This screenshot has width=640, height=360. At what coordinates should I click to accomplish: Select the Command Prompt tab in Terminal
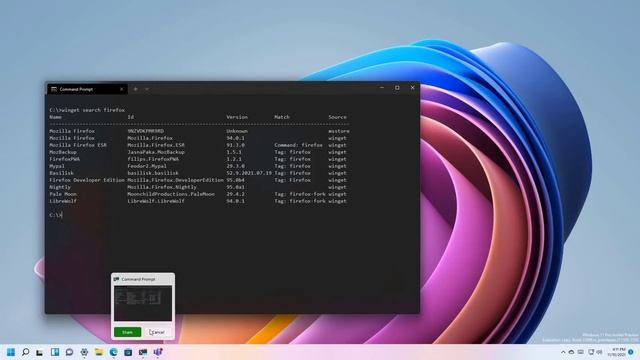[x=87, y=89]
